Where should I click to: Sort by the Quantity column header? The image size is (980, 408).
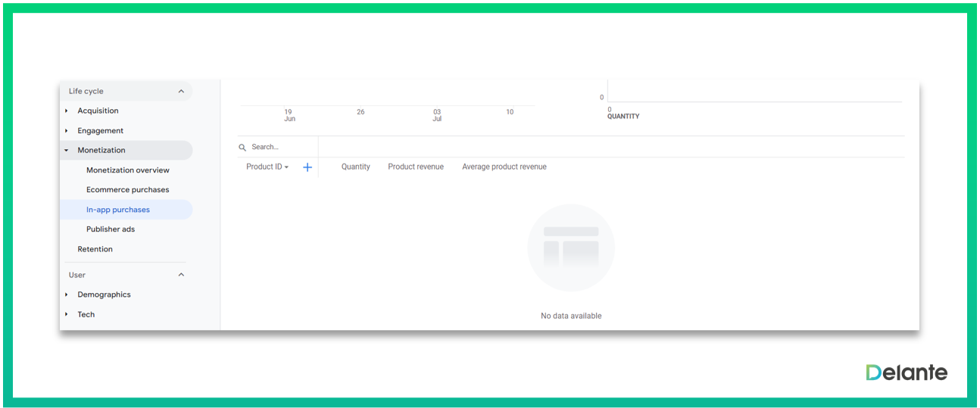[355, 167]
